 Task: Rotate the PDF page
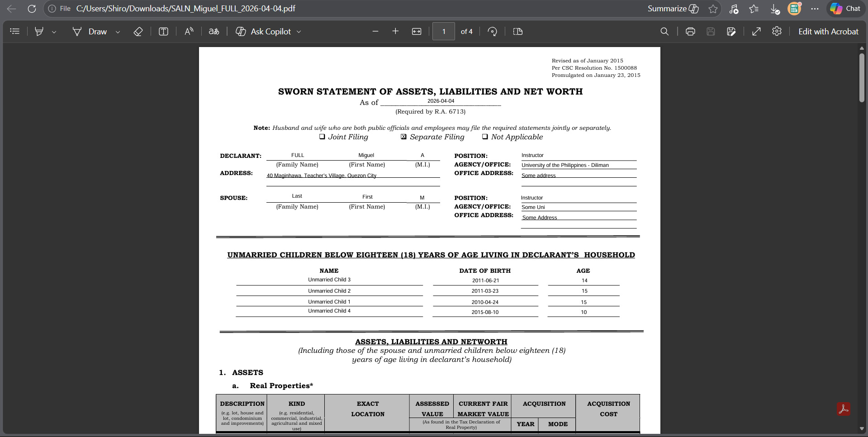492,31
